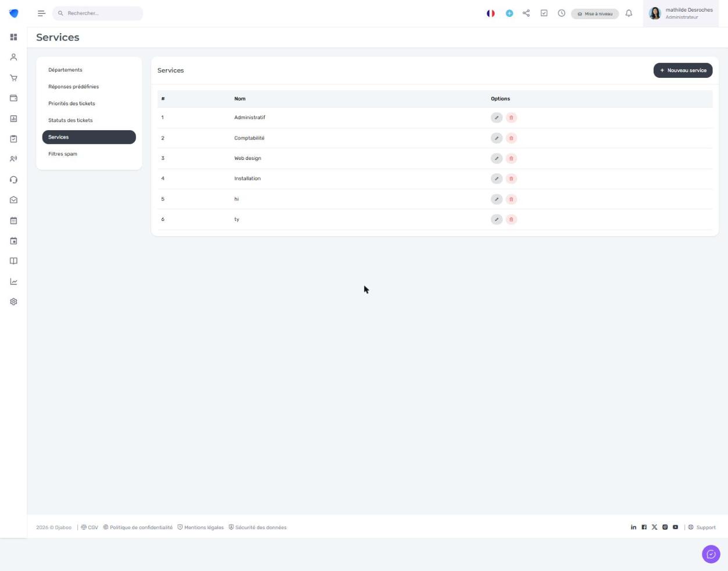Delete the service named ty
This screenshot has width=728, height=571.
click(511, 219)
